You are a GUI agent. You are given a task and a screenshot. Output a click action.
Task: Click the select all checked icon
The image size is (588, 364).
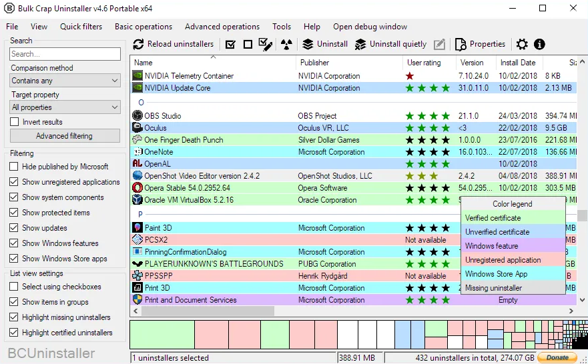pyautogui.click(x=230, y=45)
